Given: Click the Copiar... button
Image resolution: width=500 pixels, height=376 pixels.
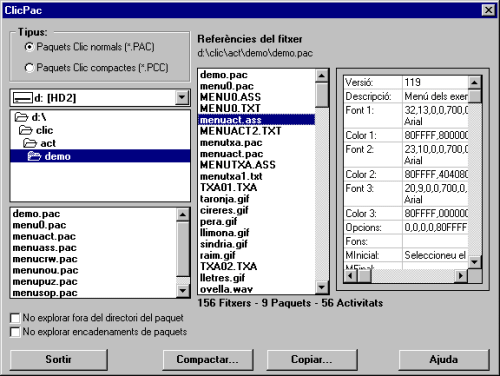Looking at the screenshot, I should click(312, 360).
